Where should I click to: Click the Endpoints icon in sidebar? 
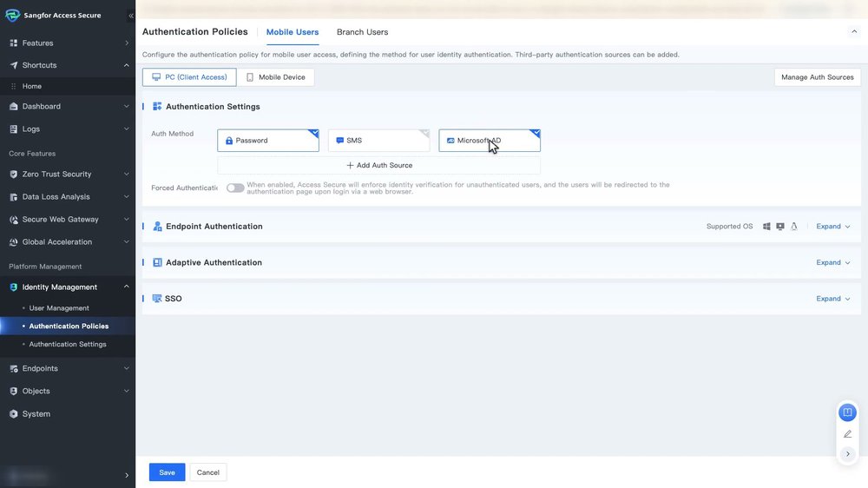pyautogui.click(x=13, y=368)
